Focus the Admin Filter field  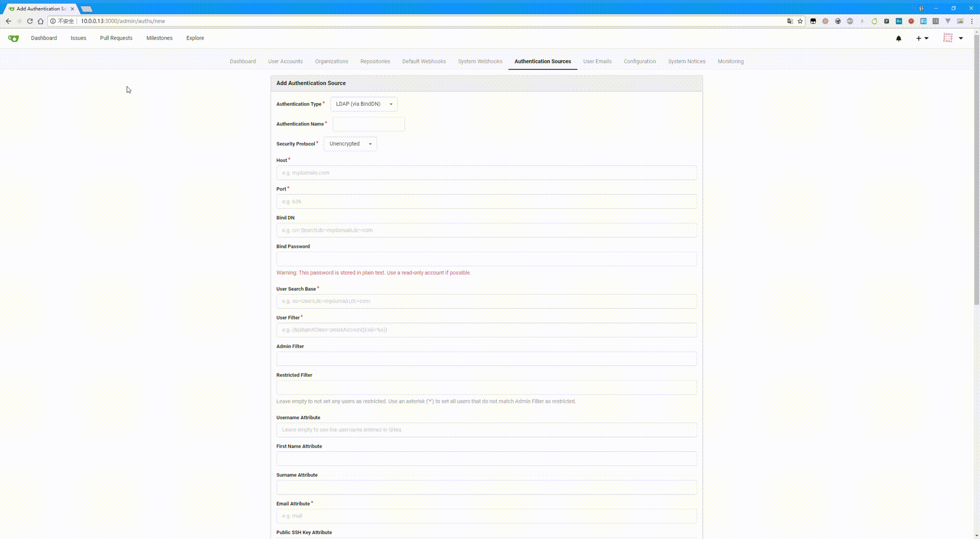[x=486, y=358]
